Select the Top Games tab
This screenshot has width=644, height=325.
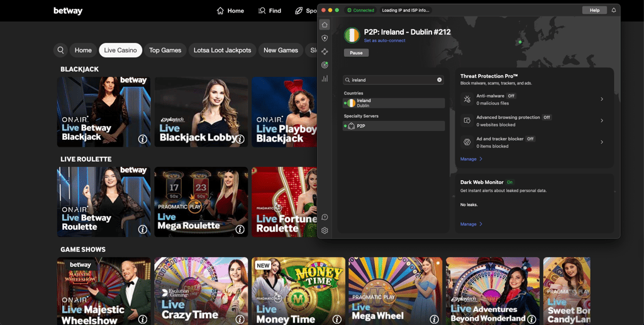[165, 50]
